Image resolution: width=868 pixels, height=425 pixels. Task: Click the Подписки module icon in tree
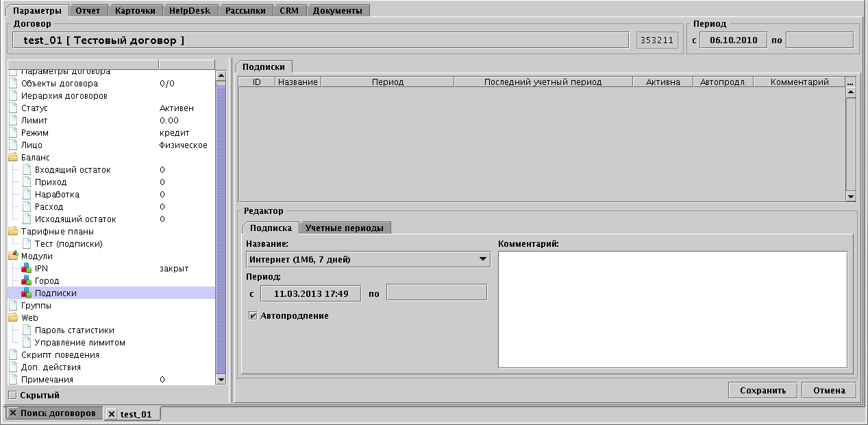tap(27, 293)
